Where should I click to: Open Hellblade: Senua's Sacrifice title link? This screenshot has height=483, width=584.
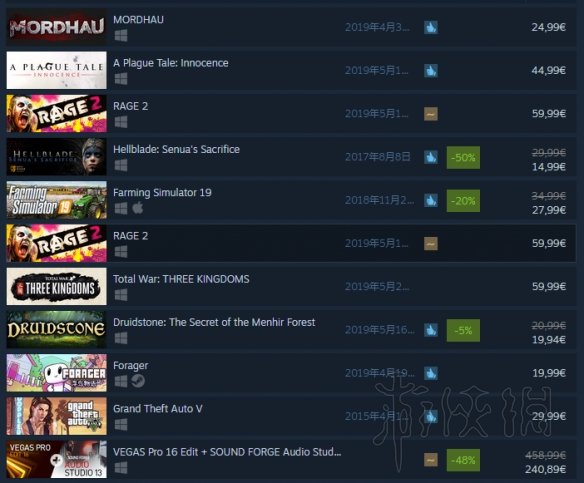point(177,149)
